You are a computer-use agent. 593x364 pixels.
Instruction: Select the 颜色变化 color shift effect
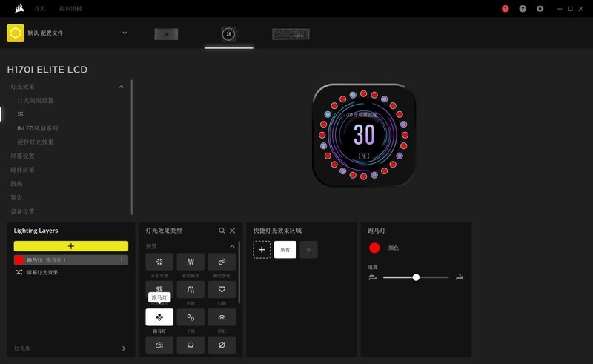point(222,262)
